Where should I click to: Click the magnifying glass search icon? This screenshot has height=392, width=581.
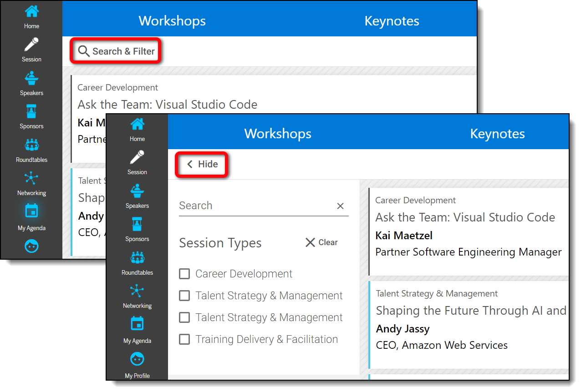84,51
